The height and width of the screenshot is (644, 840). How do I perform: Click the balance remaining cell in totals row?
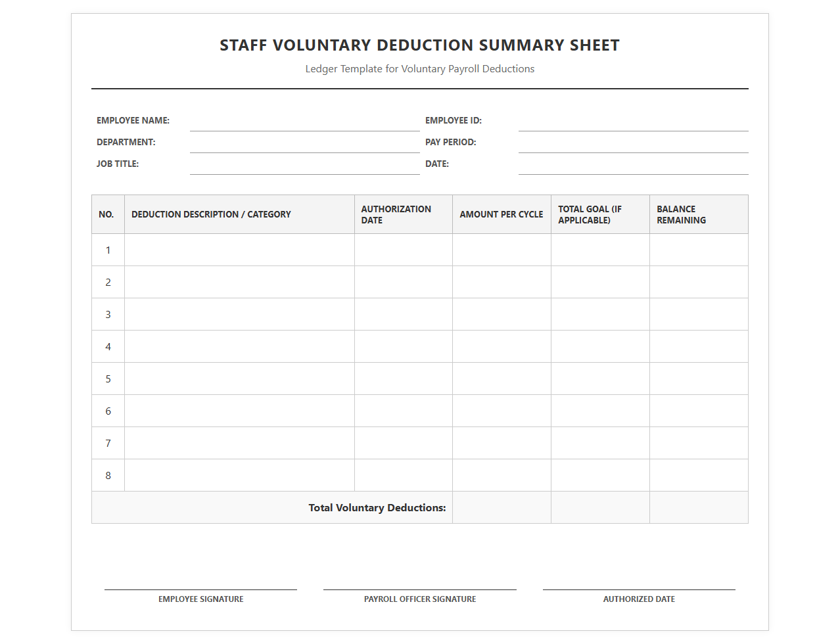[699, 507]
